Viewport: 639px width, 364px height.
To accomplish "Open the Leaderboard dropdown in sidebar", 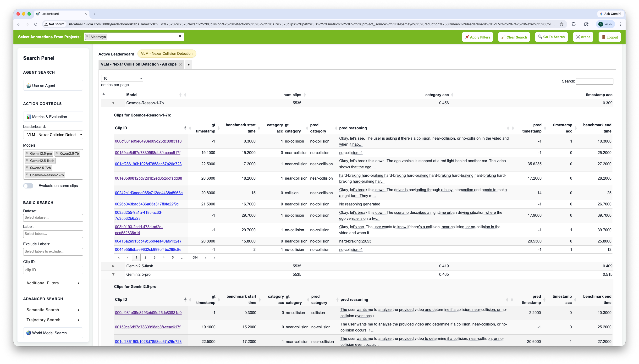I will [x=53, y=135].
